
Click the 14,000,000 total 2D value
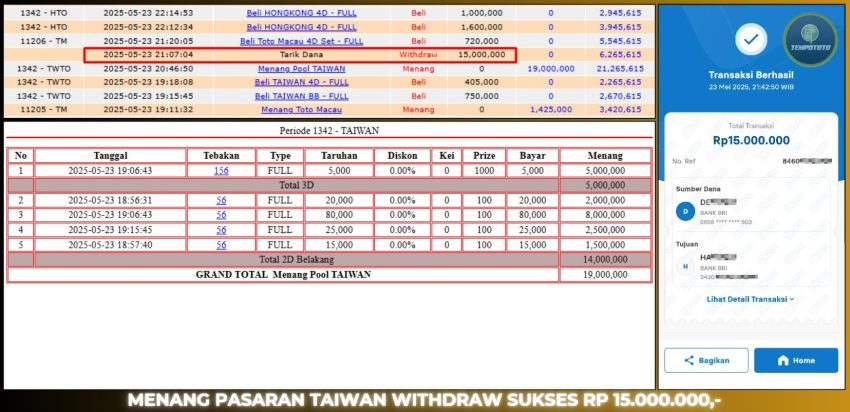pyautogui.click(x=605, y=260)
